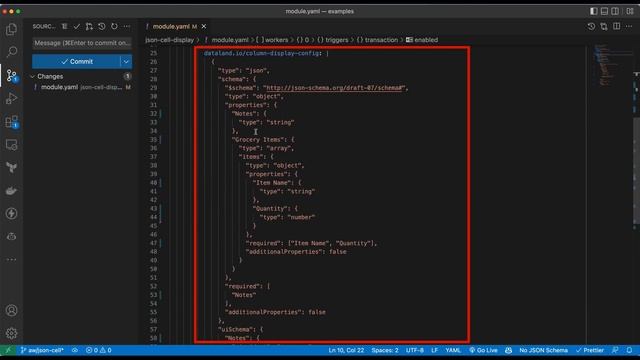This screenshot has width=640, height=360.
Task: Open the Run and Debug view
Action: pyautogui.click(x=11, y=98)
